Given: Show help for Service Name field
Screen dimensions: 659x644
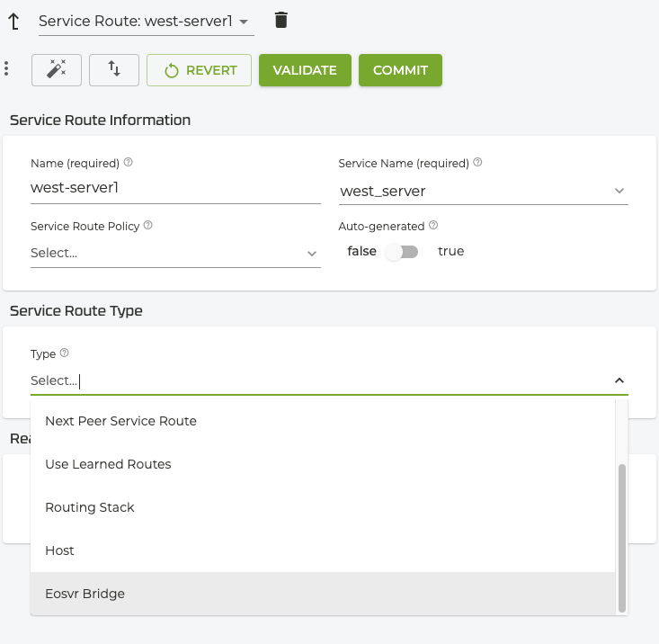Looking at the screenshot, I should (x=477, y=163).
